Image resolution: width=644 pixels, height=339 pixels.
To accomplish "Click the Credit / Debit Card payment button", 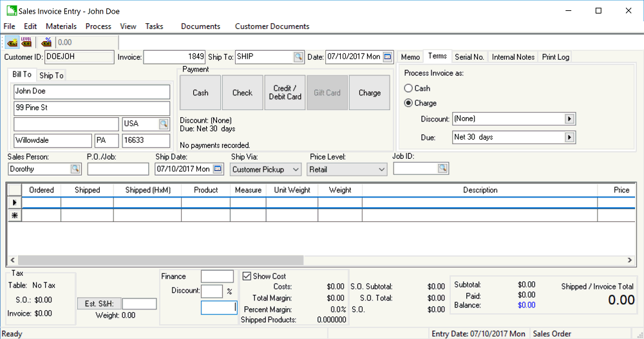I will 285,93.
